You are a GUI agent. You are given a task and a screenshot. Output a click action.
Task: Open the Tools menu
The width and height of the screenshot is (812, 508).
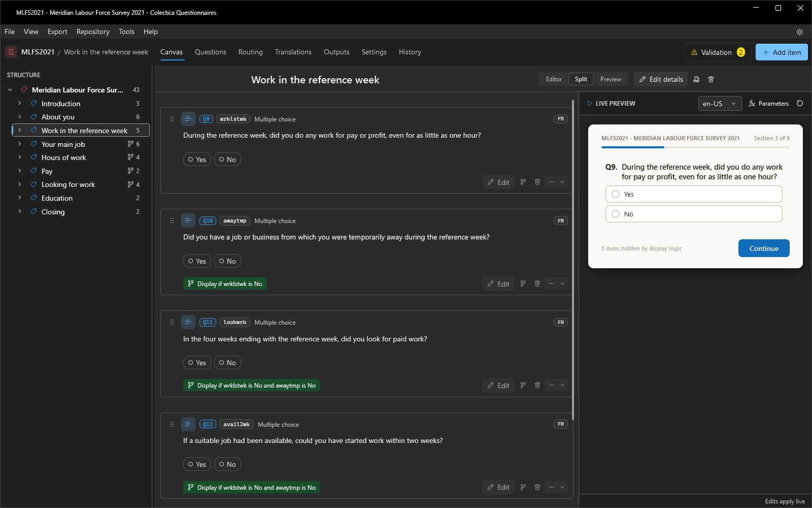[126, 31]
